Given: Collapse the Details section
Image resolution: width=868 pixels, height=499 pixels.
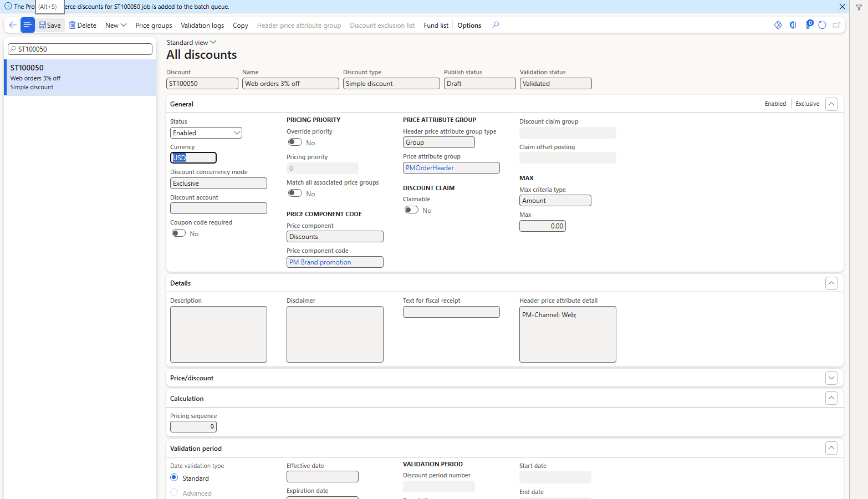Looking at the screenshot, I should (x=831, y=283).
